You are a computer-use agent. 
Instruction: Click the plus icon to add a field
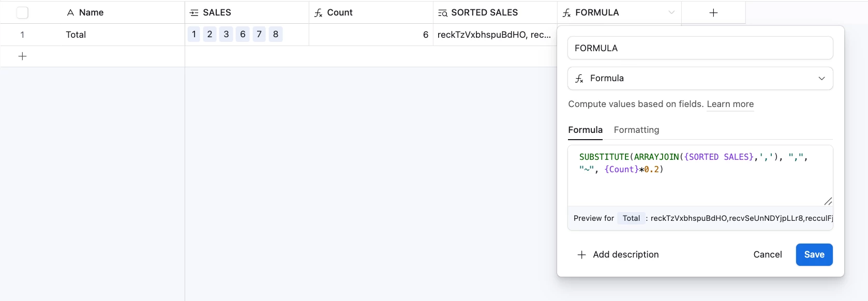pos(713,12)
